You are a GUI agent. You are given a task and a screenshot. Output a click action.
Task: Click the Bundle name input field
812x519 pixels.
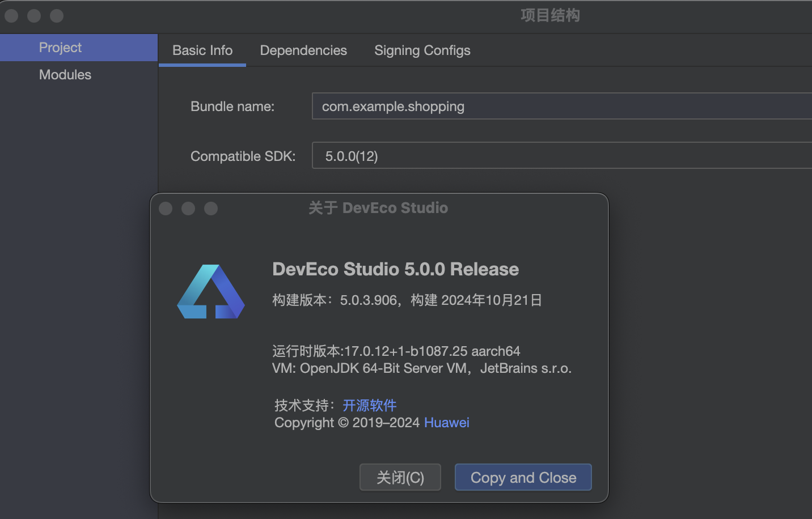[562, 106]
